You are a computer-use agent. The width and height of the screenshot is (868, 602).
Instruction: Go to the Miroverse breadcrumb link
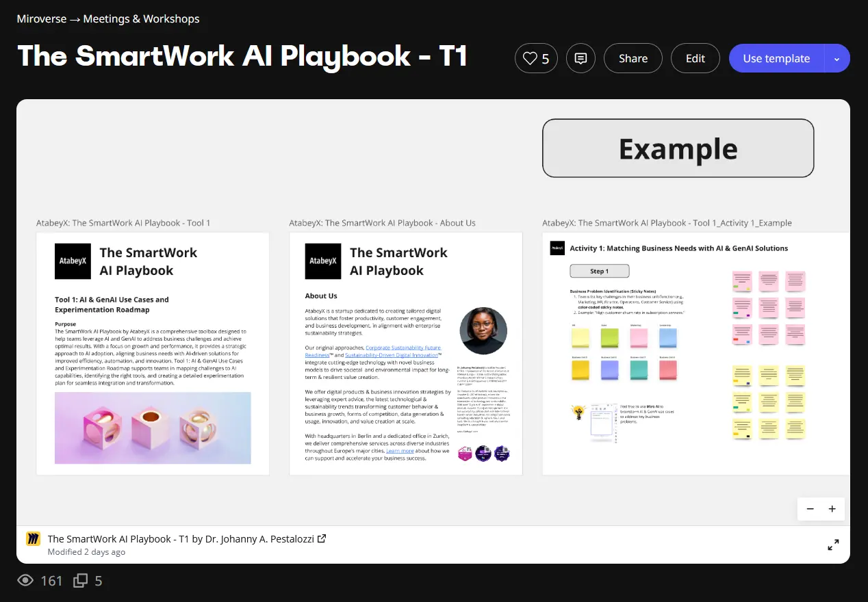42,19
